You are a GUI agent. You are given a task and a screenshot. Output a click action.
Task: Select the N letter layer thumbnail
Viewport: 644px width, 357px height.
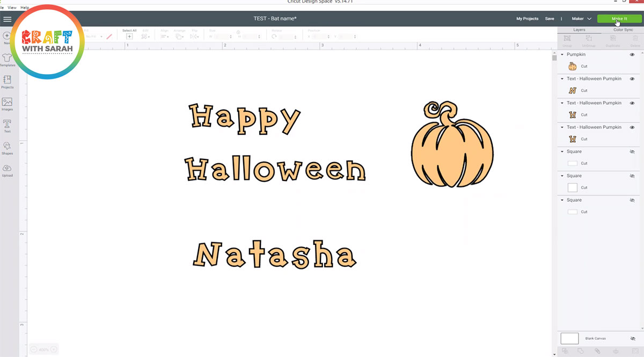coord(573,90)
